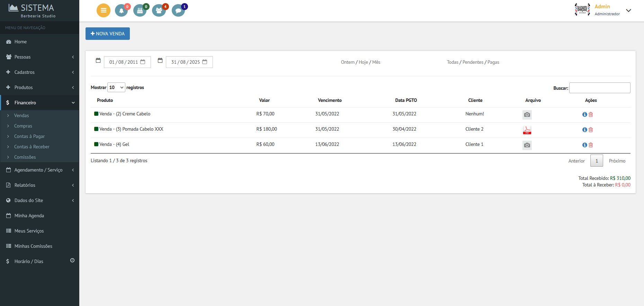Click camera file icon for Creme Cabelo

click(x=527, y=115)
